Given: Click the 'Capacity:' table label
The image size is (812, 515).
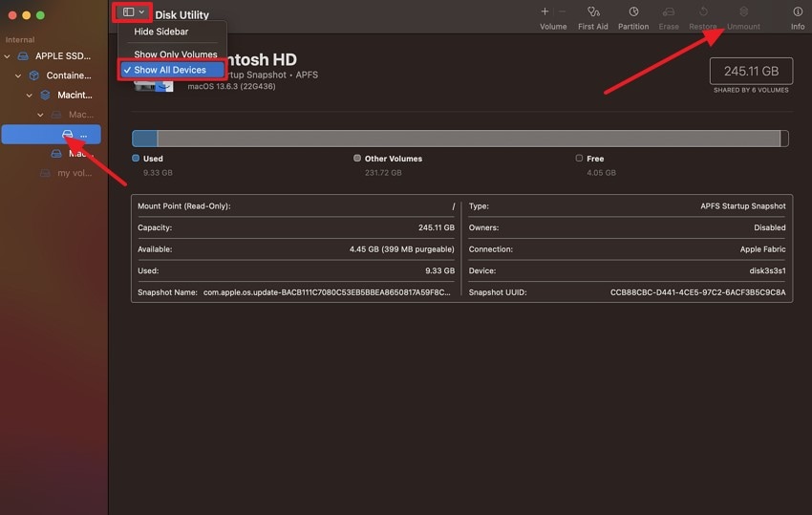Looking at the screenshot, I should [x=155, y=227].
